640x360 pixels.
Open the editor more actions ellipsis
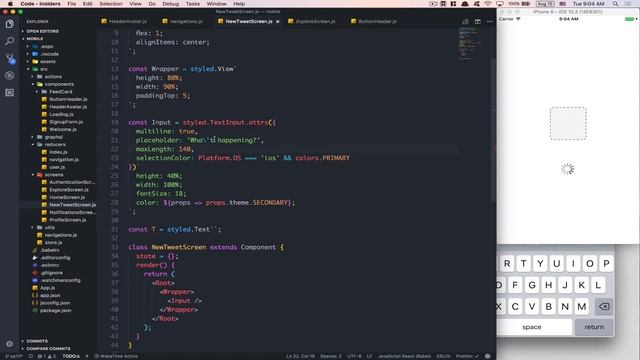489,21
